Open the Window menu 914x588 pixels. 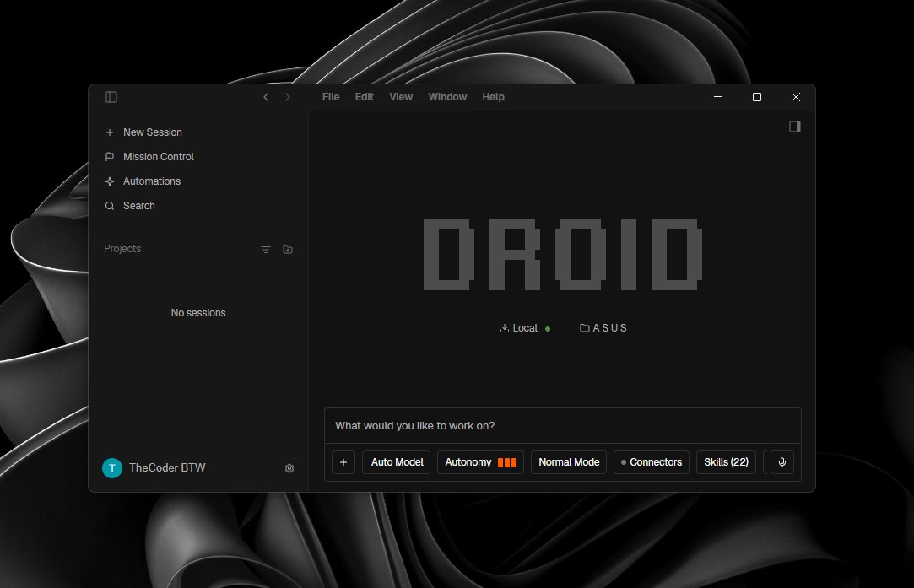pos(447,97)
